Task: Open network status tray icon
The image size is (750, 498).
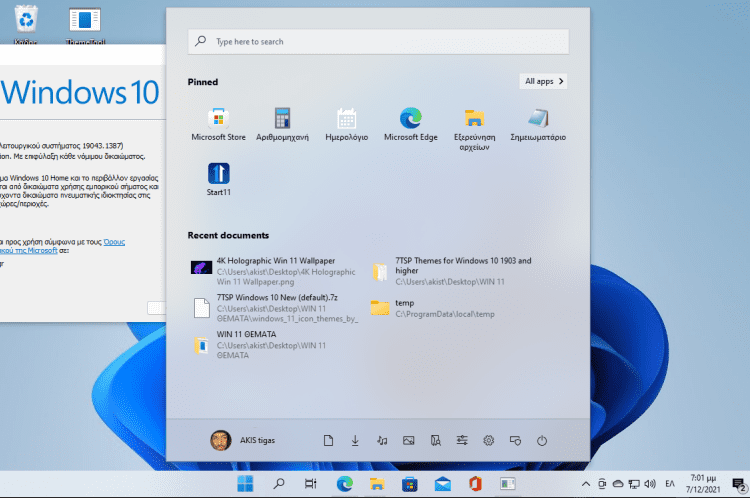Action: point(634,484)
